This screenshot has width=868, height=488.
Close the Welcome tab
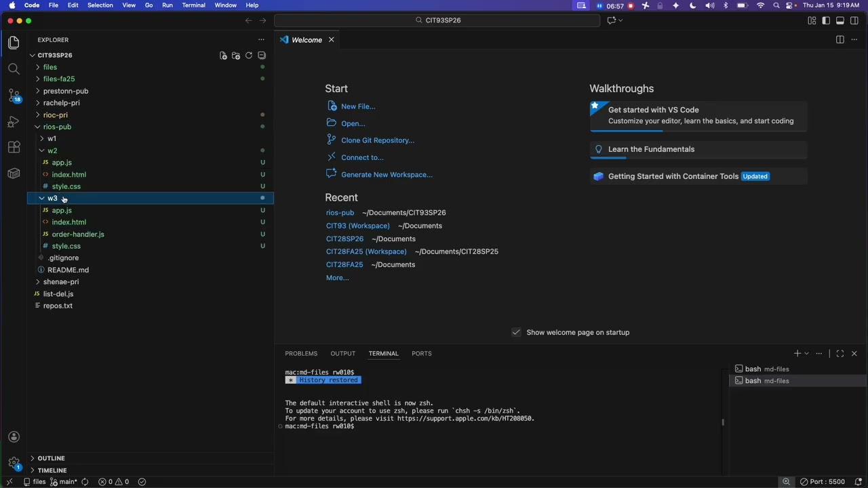pos(332,40)
